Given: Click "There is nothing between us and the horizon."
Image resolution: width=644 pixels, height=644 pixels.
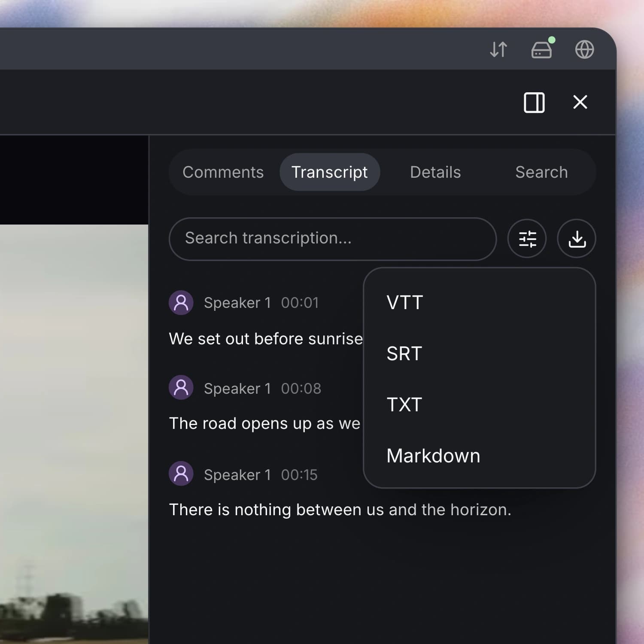Looking at the screenshot, I should tap(340, 510).
